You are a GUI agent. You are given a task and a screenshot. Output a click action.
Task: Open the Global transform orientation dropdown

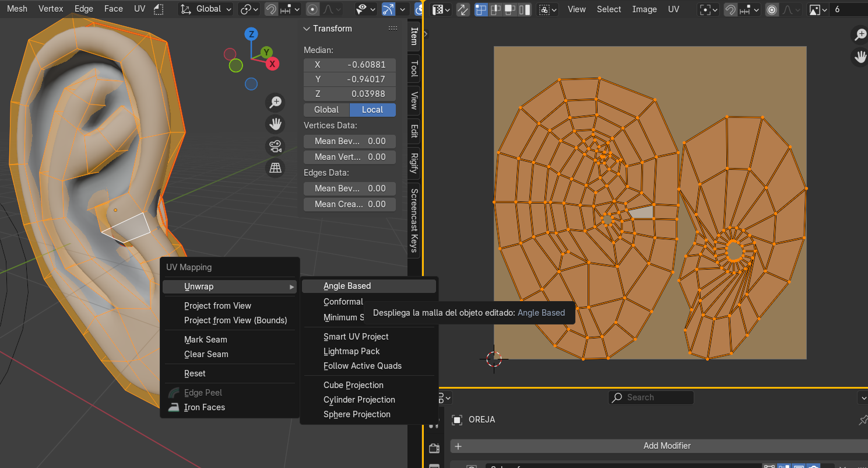(206, 9)
